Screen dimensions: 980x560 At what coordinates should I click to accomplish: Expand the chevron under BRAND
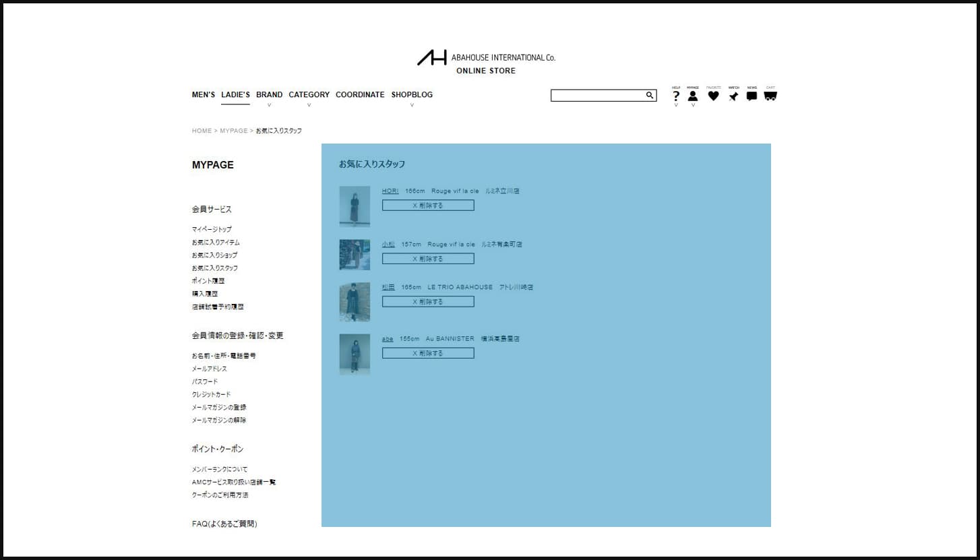coord(269,105)
